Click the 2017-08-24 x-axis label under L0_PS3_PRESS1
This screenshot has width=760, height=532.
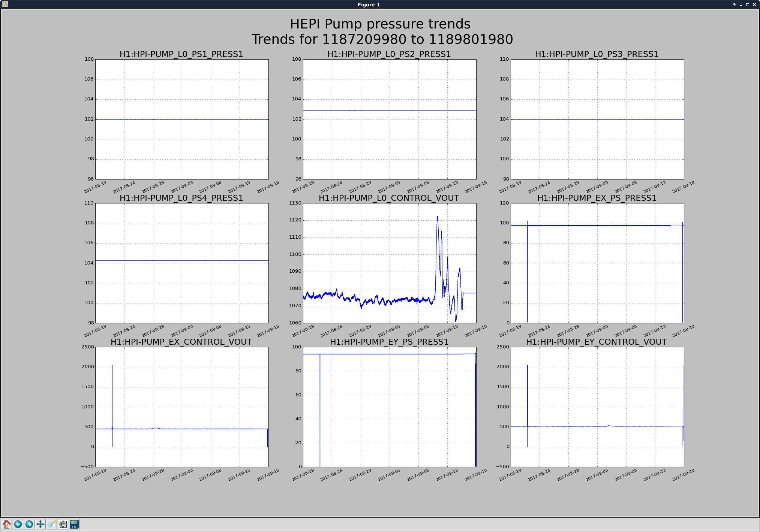point(539,187)
